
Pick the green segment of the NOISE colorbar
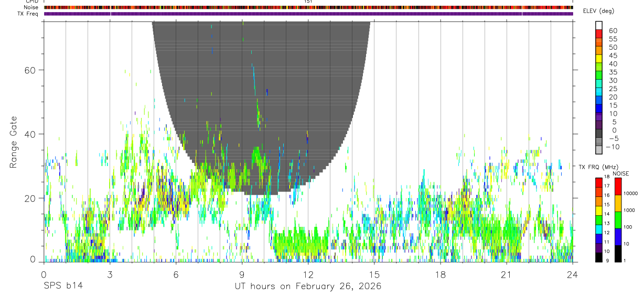[618, 220]
